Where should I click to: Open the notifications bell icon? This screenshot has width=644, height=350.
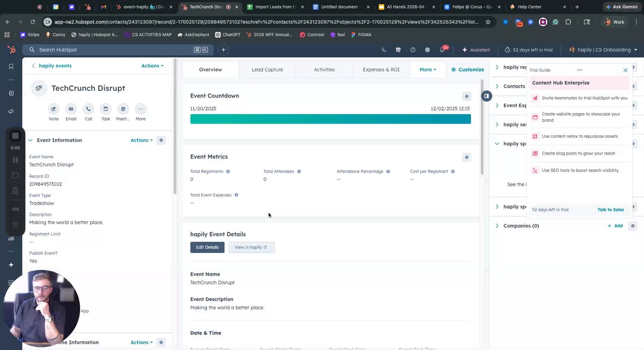point(442,50)
